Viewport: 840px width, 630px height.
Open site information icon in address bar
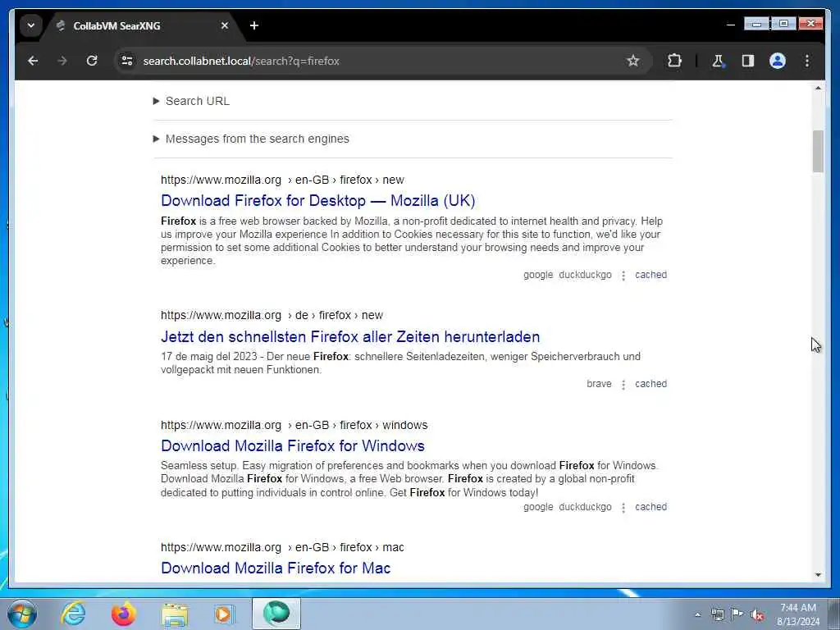pyautogui.click(x=127, y=61)
